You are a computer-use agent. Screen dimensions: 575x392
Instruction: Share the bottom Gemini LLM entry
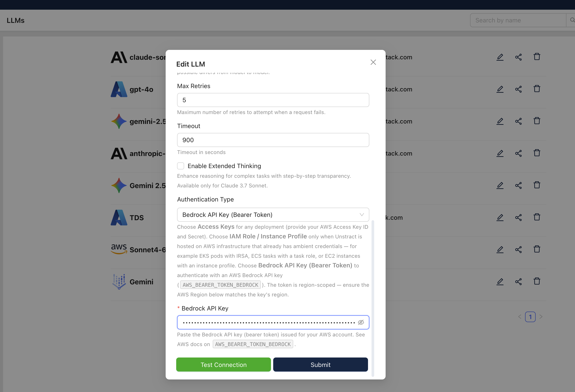pyautogui.click(x=518, y=282)
